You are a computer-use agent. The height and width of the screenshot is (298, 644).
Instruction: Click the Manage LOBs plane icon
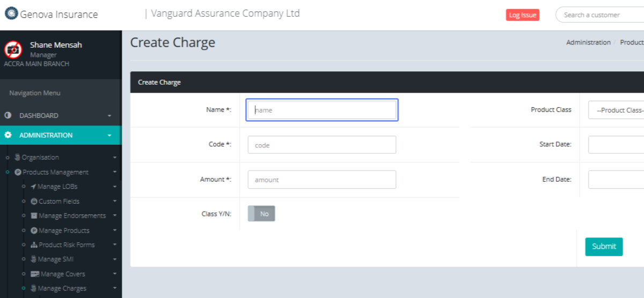(33, 187)
